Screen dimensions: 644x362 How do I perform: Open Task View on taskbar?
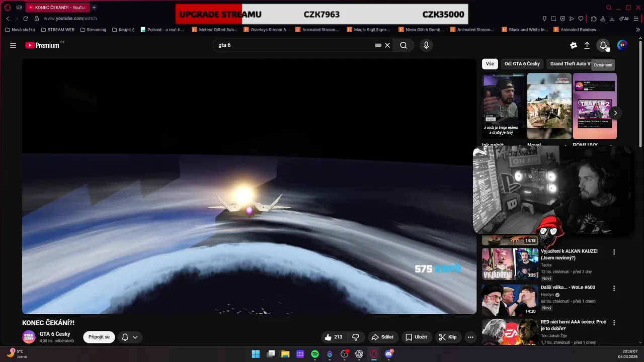click(x=271, y=354)
